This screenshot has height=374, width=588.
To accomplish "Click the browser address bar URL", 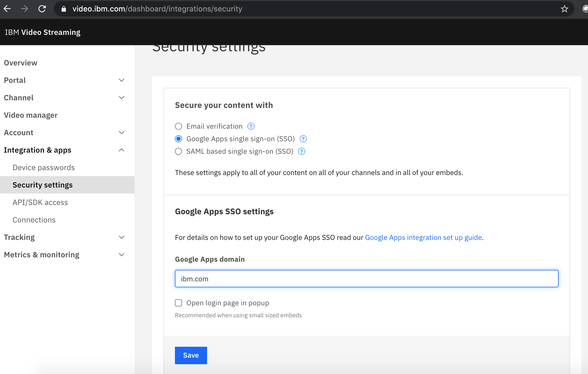I will [x=157, y=9].
